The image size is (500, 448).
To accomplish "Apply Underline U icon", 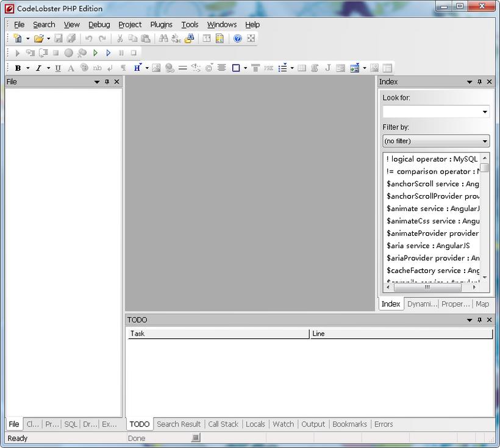I will [58, 68].
